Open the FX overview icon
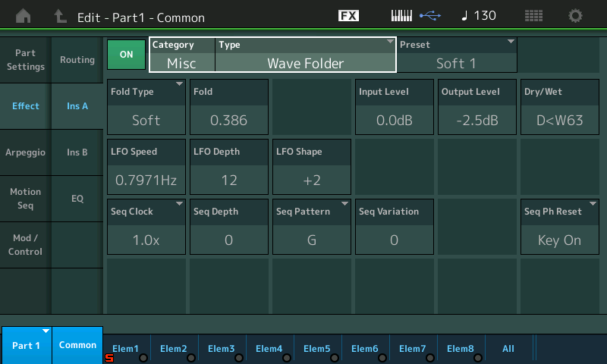The width and height of the screenshot is (607, 364). [348, 16]
